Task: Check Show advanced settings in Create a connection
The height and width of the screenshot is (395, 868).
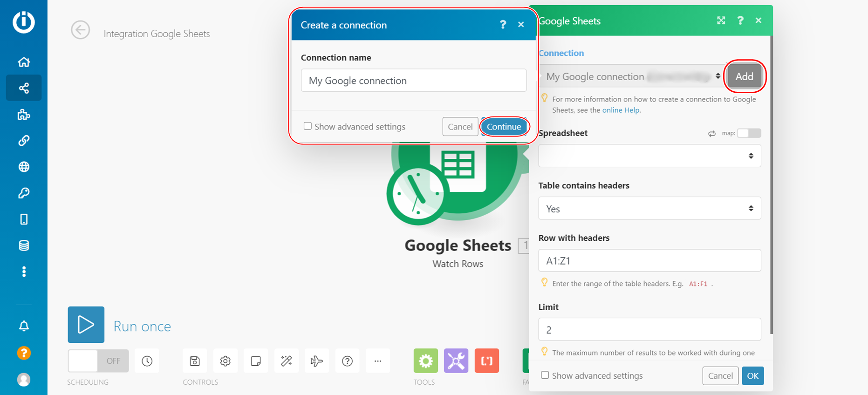Action: tap(308, 126)
